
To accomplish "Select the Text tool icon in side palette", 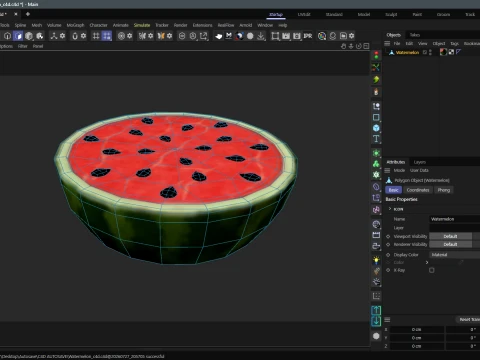I will click(376, 139).
